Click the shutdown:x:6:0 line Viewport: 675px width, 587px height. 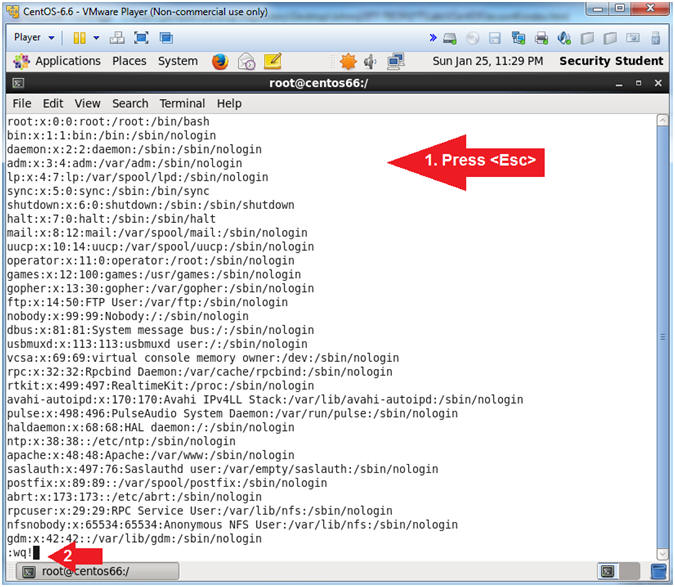pyautogui.click(x=151, y=205)
